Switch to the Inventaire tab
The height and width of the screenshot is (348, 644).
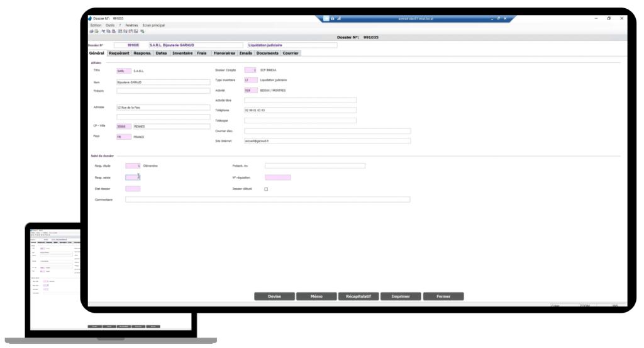tap(182, 53)
